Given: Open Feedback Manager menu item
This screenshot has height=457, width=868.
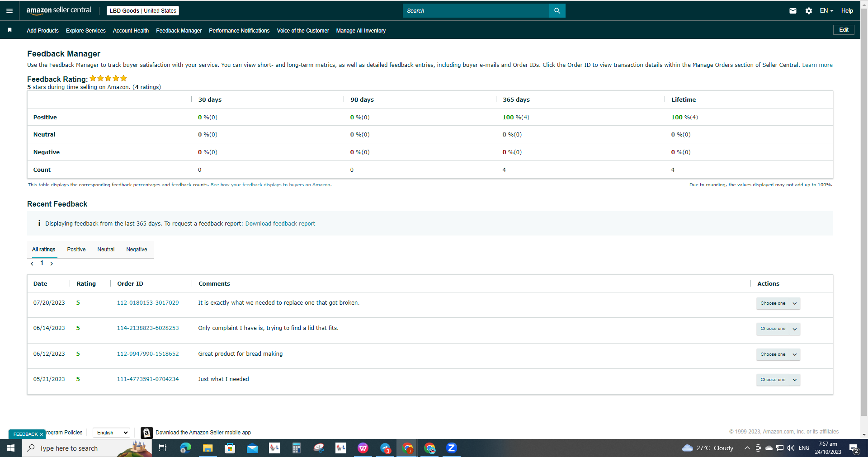Looking at the screenshot, I should click(x=179, y=31).
